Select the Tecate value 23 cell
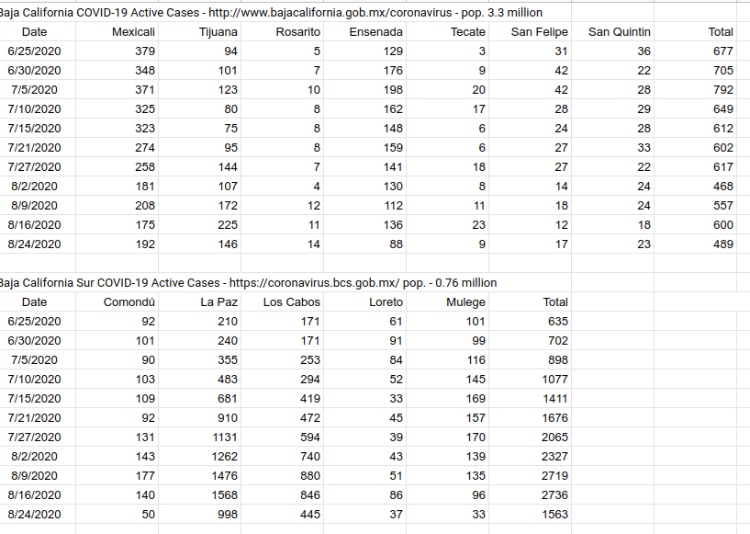Screen dimensions: 750x534 (x=447, y=225)
